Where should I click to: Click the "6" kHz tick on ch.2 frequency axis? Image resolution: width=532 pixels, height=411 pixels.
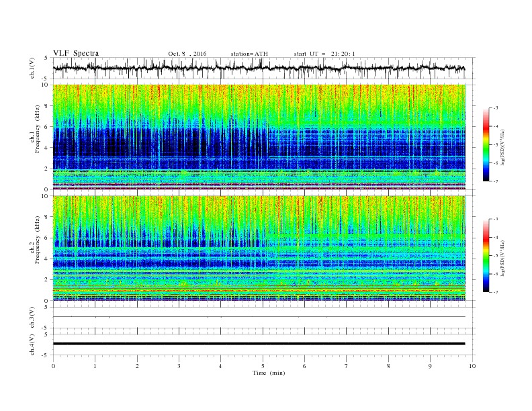47,238
